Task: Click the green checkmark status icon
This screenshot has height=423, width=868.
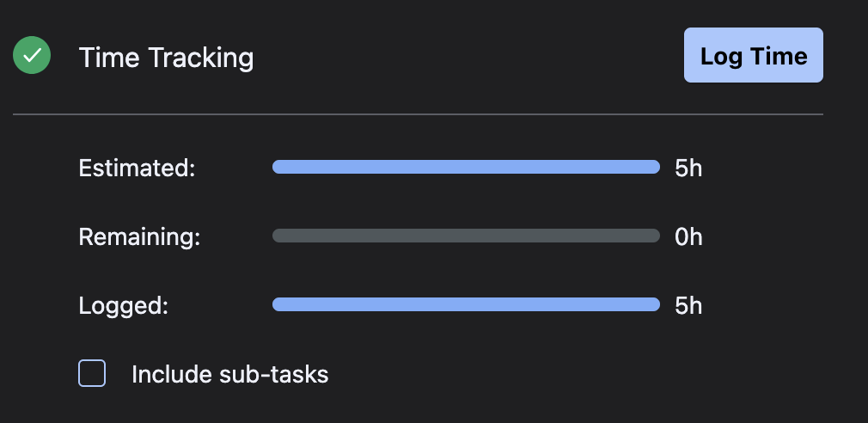Action: click(x=32, y=56)
